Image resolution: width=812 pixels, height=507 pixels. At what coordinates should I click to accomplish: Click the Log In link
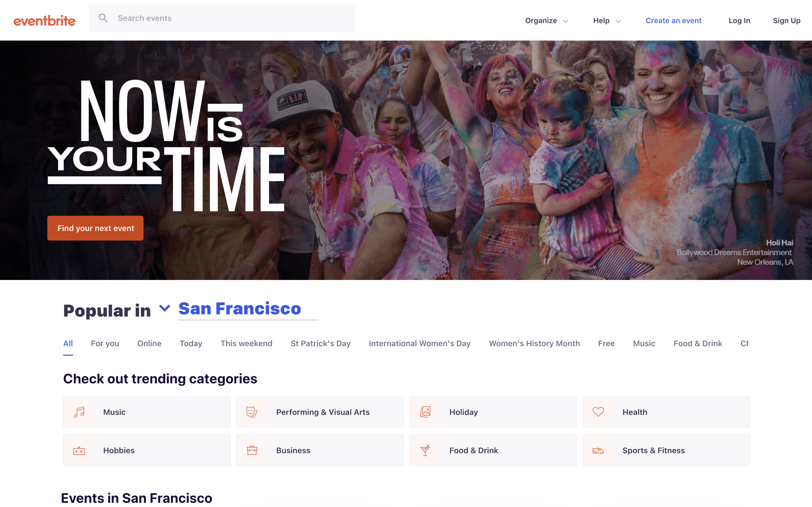[x=739, y=21]
